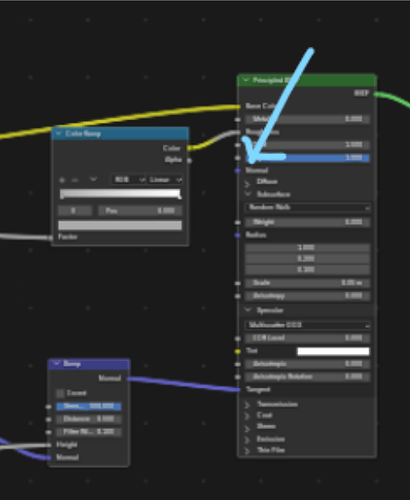This screenshot has width=410, height=500.
Task: Collapse the Bump node header arrow
Action: (x=56, y=364)
